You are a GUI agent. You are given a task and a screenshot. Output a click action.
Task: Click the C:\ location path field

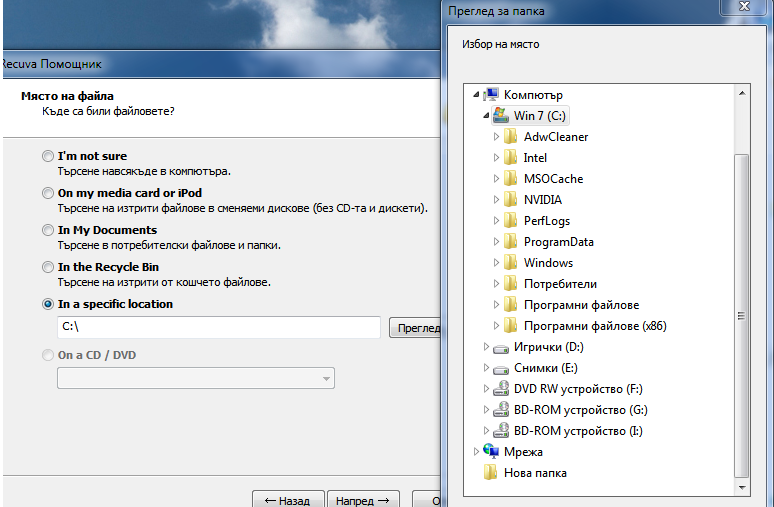click(x=219, y=327)
